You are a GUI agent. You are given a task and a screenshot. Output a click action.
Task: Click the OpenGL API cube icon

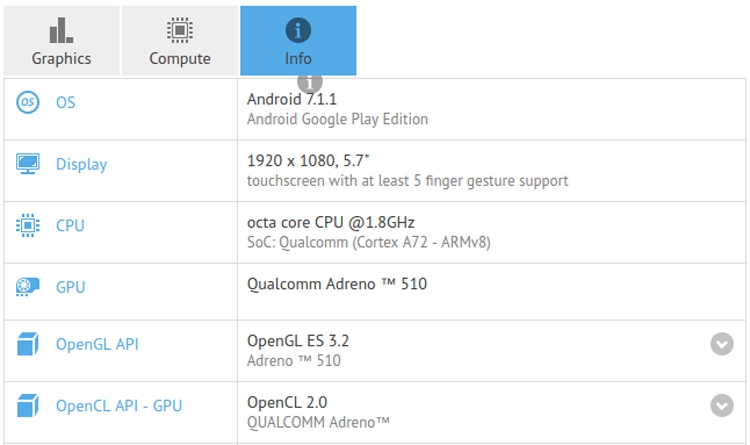(x=28, y=345)
